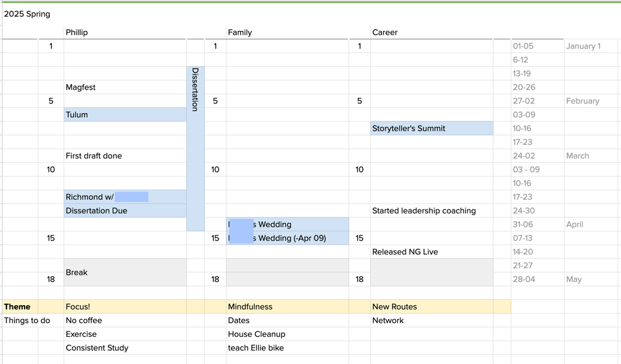Select the Wedding (-Apr 09) cell
Viewport: 621px width, 364px height.
(x=287, y=239)
